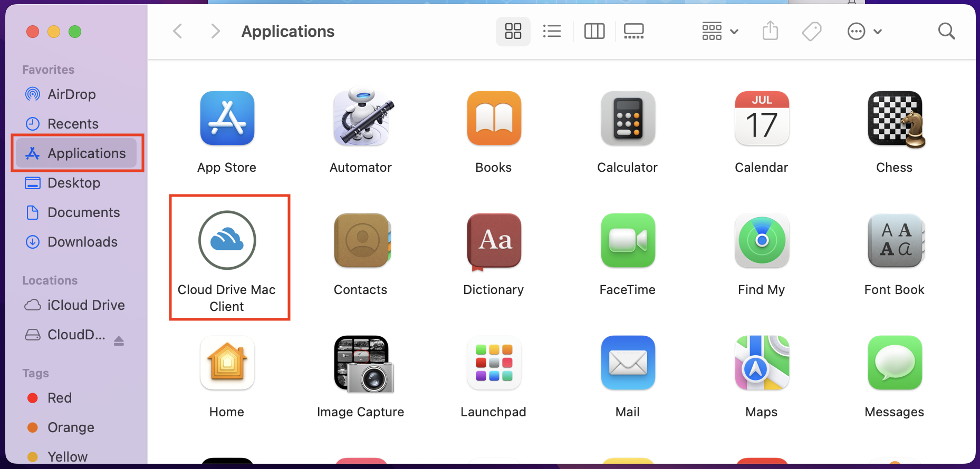Screen dimensions: 980x469
Task: Select the Dictionary app icon
Action: coord(494,241)
